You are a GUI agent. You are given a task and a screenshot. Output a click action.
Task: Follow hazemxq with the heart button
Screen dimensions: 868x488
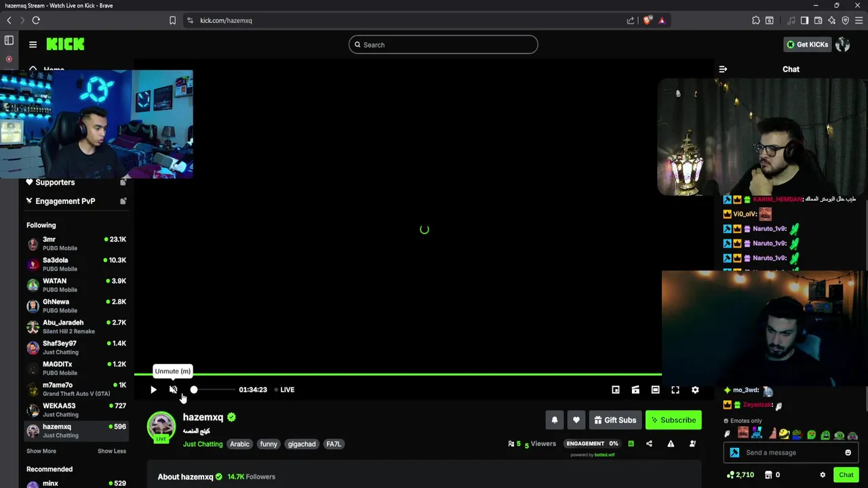[x=576, y=420]
